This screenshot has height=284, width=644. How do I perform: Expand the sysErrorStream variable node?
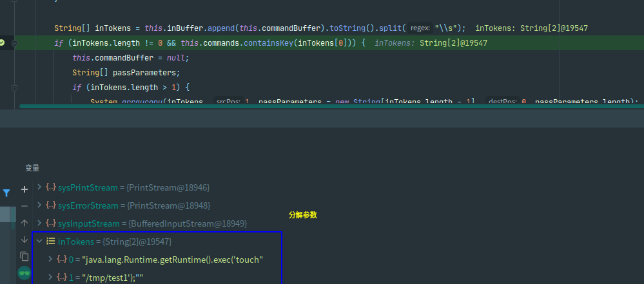(40, 205)
